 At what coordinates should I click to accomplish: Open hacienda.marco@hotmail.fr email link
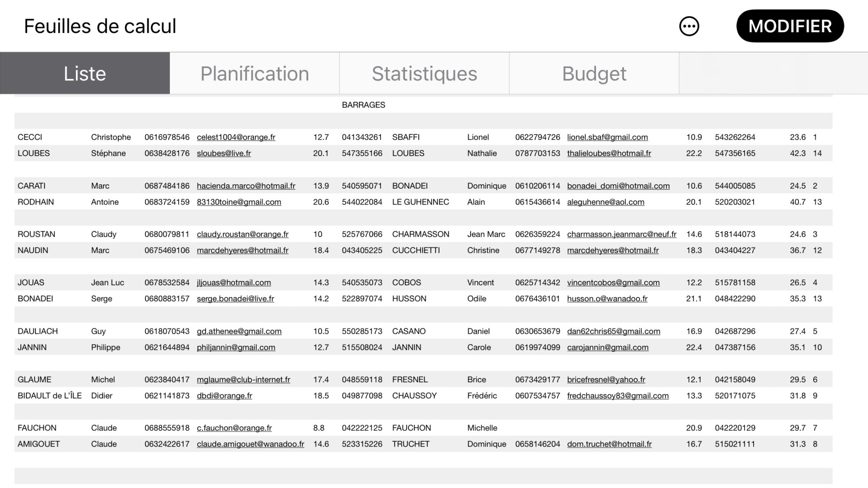coord(246,186)
